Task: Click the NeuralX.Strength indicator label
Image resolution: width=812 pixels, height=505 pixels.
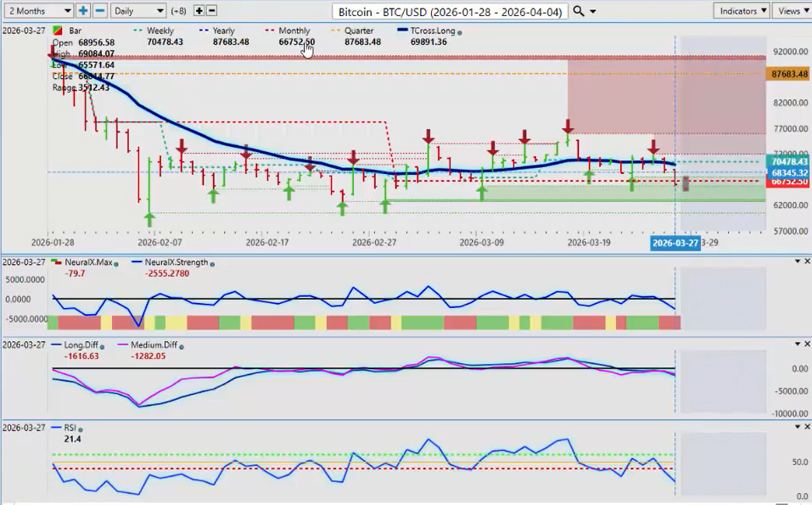Action: [164, 262]
